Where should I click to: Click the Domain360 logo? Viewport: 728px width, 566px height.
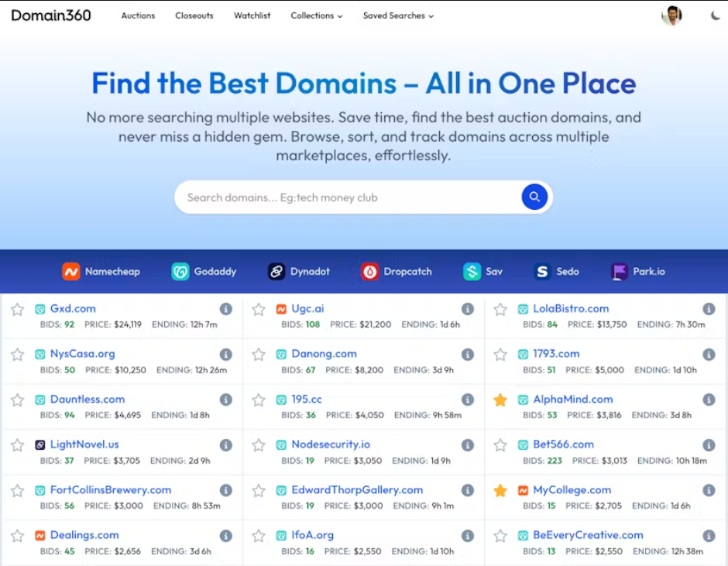click(51, 15)
